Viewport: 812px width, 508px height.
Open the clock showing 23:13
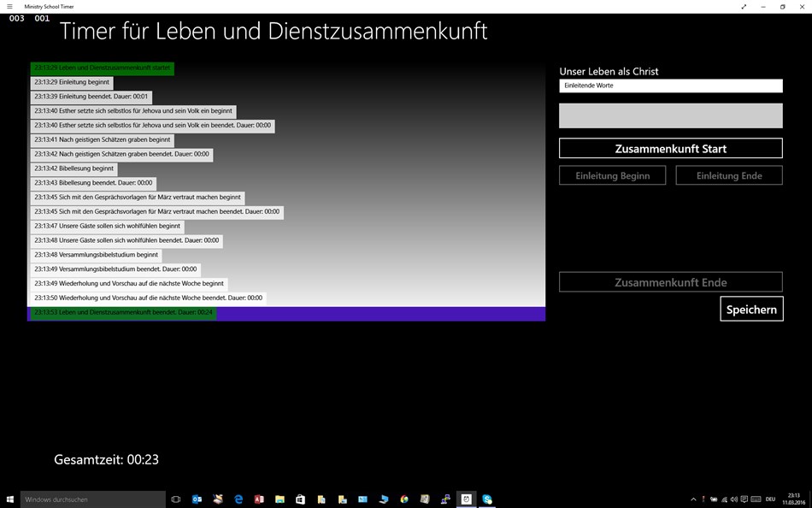(793, 499)
